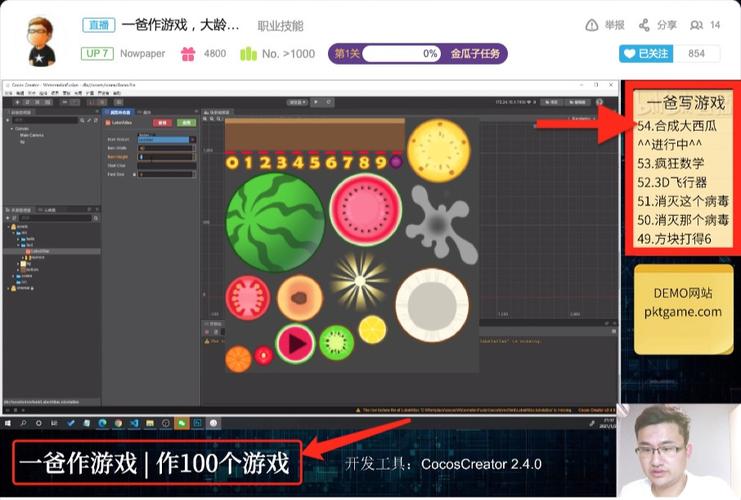
Task: Click the Item Width input field
Action: [x=166, y=148]
